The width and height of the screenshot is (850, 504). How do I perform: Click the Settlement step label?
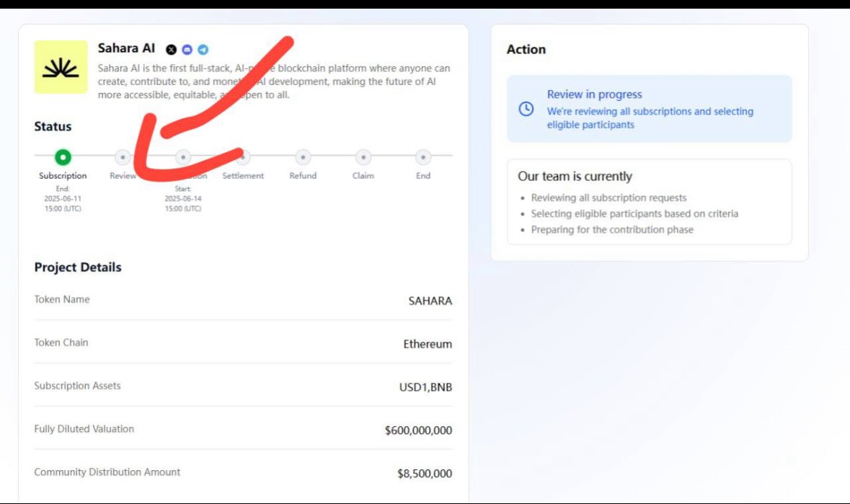243,176
